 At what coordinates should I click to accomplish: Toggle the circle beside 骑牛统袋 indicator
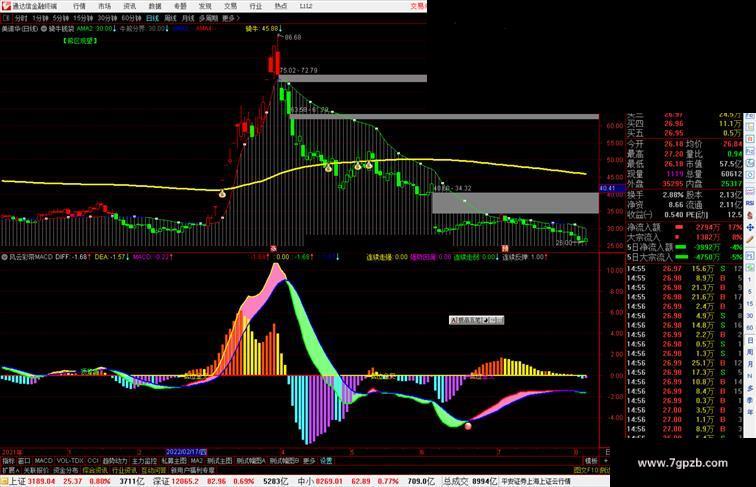[x=44, y=29]
